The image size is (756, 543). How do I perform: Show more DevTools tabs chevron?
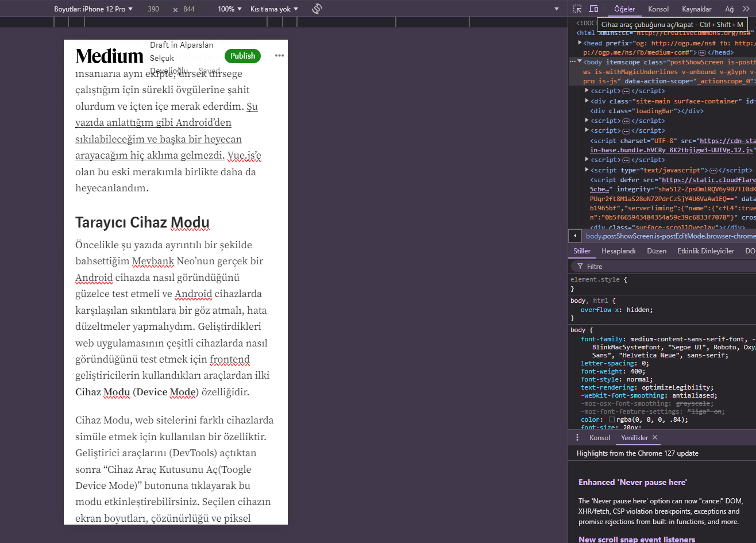click(746, 9)
